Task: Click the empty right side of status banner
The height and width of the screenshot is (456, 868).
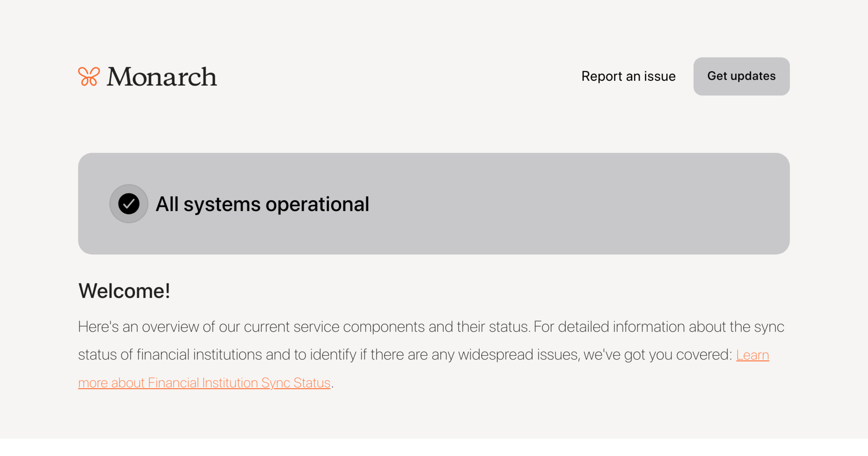Action: [615, 204]
